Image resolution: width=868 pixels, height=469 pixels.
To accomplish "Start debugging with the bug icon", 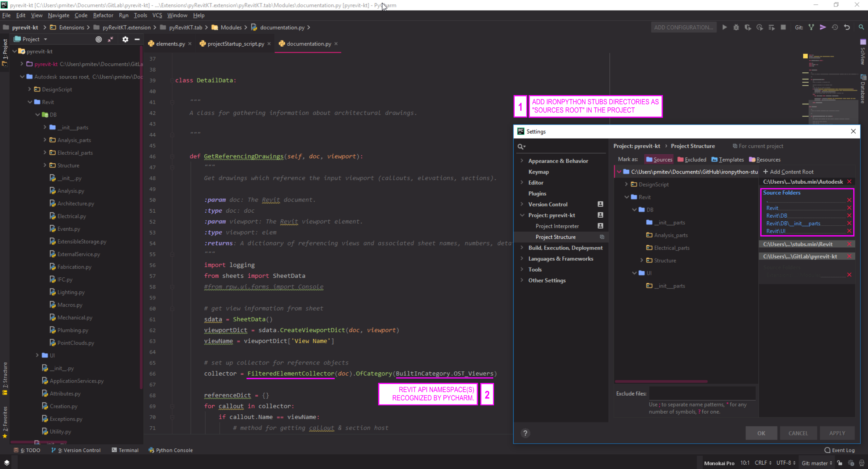I will (x=736, y=27).
